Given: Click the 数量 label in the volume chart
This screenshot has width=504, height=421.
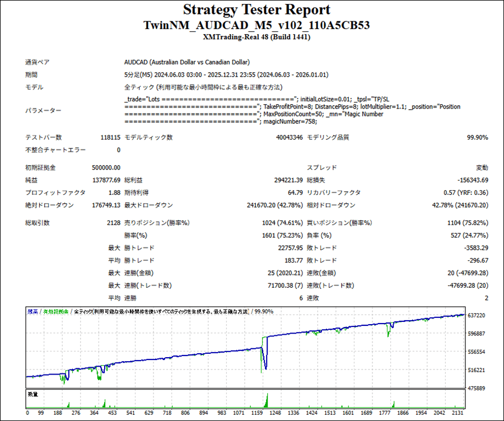Looking at the screenshot, I should click(32, 395).
